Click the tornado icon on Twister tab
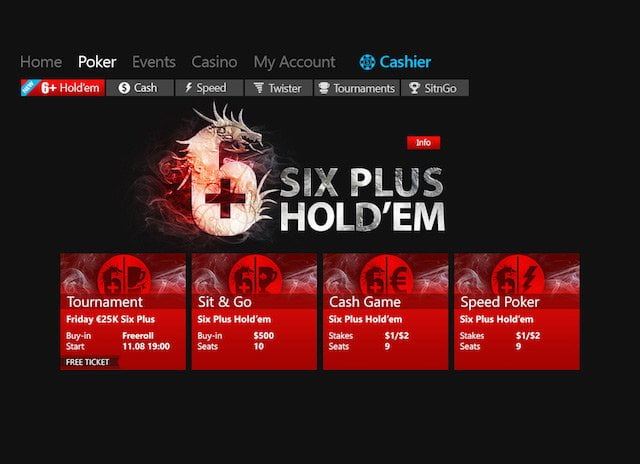Image resolution: width=640 pixels, height=464 pixels. [x=258, y=88]
